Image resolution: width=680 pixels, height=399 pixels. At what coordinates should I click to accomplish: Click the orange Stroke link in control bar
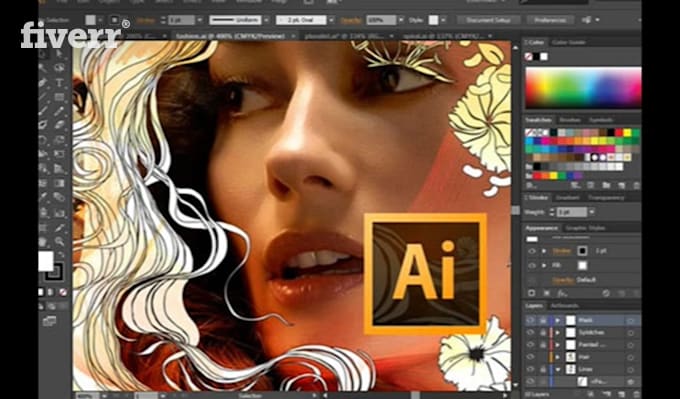[146, 20]
